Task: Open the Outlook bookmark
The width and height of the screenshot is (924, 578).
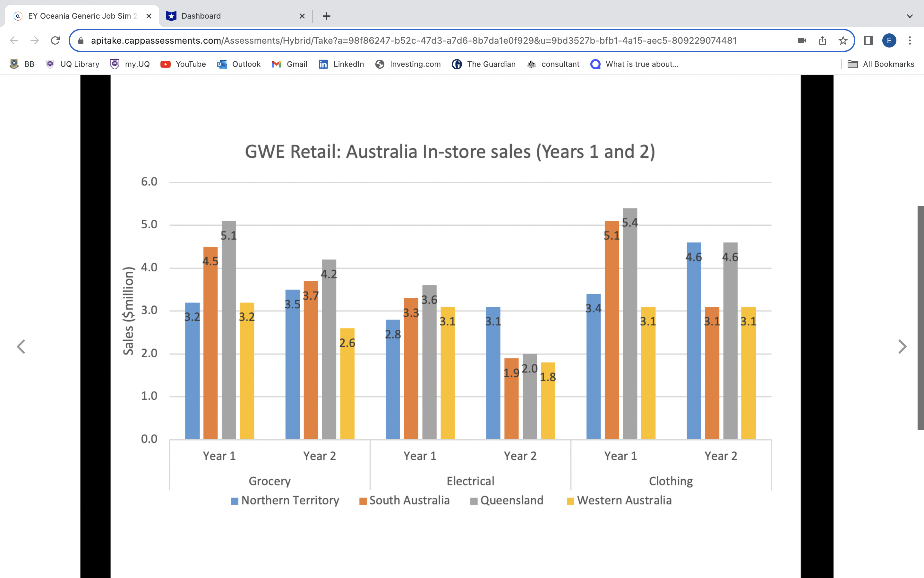Action: [239, 64]
